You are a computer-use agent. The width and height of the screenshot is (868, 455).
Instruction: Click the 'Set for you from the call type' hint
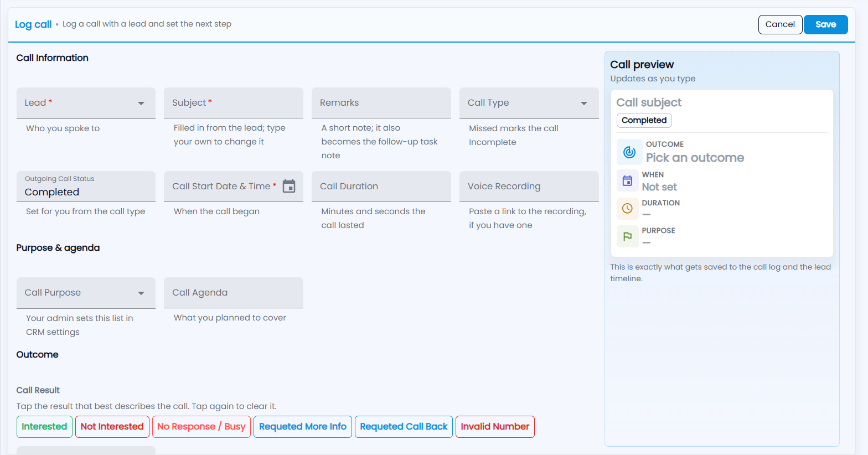(x=85, y=211)
